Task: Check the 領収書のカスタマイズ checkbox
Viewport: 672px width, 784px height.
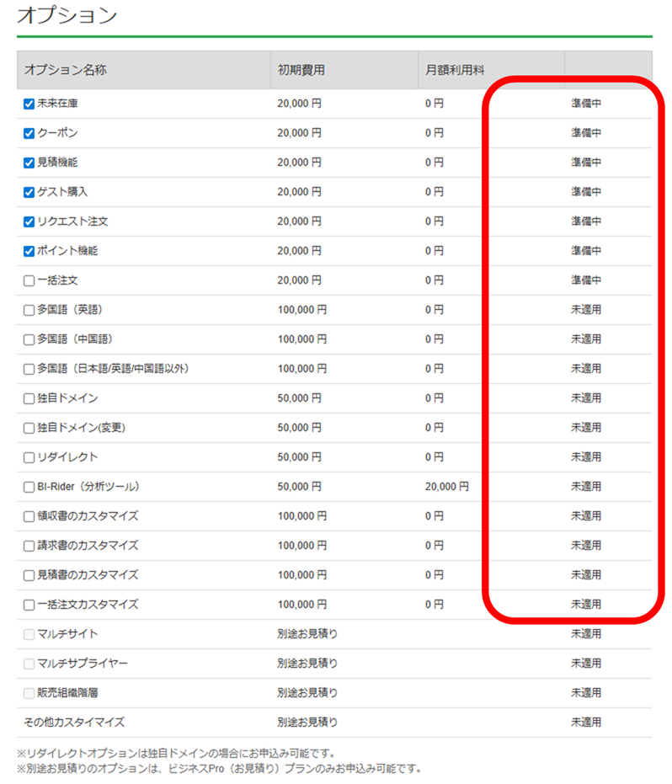Action: [x=29, y=516]
